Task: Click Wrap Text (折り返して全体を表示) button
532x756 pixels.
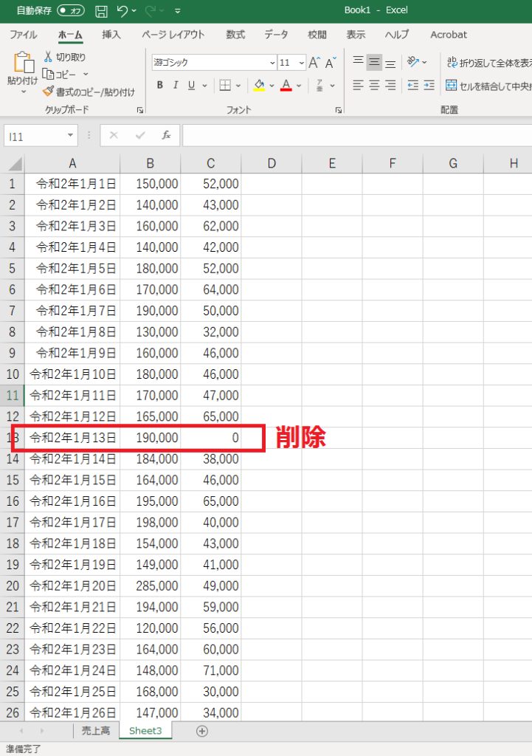Action: coord(487,63)
